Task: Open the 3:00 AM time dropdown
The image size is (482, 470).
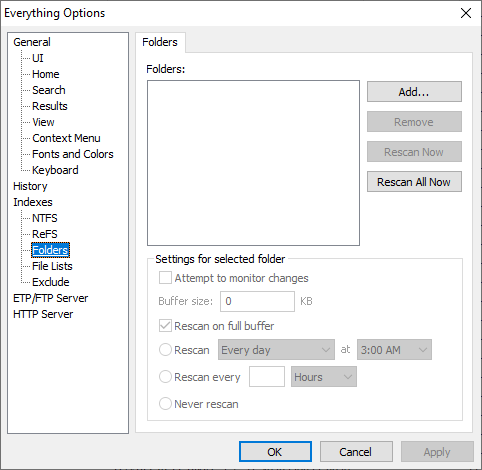Action: coord(394,350)
